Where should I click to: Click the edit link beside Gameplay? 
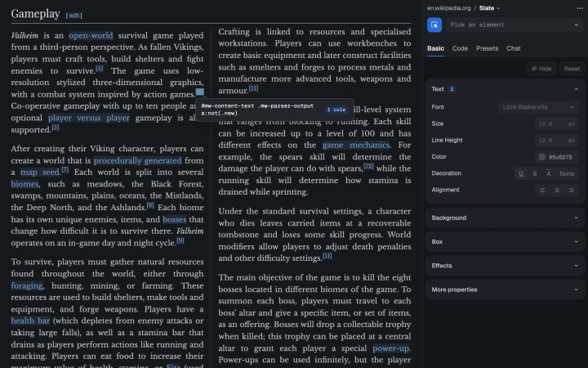(73, 16)
